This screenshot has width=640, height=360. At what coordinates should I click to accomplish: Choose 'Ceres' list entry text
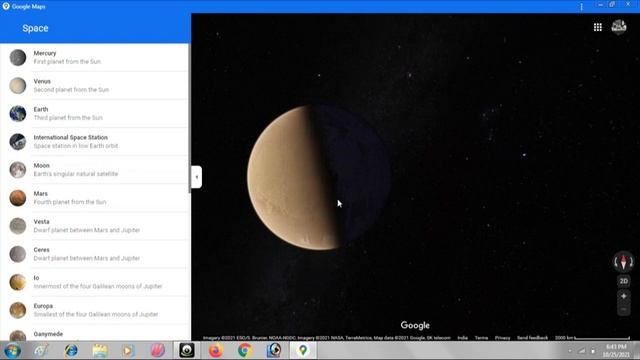click(42, 250)
